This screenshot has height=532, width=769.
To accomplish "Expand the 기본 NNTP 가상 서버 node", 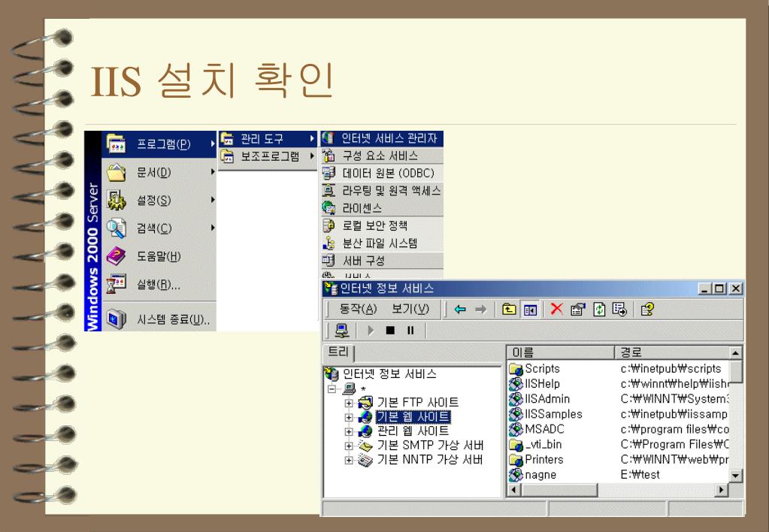I will pyautogui.click(x=349, y=460).
